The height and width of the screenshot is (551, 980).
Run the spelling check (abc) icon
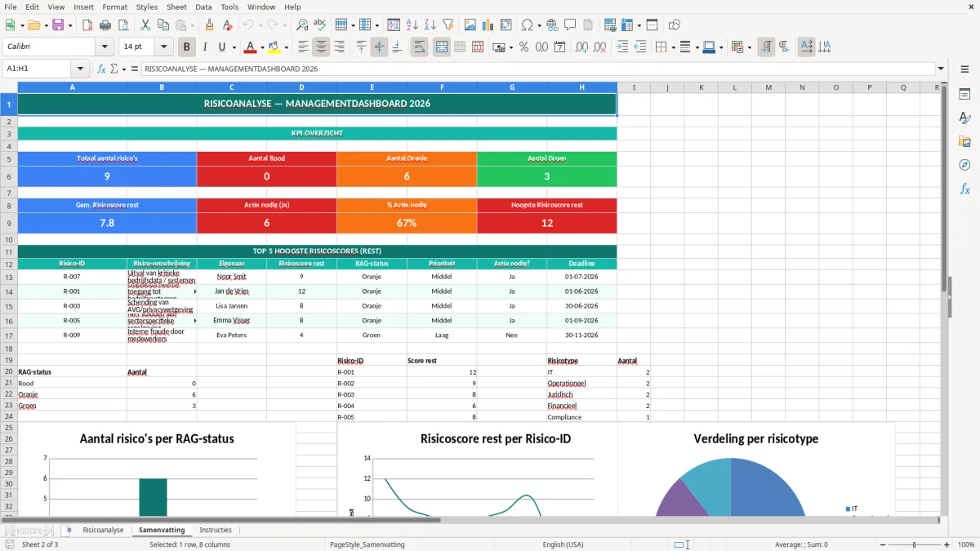click(x=319, y=25)
